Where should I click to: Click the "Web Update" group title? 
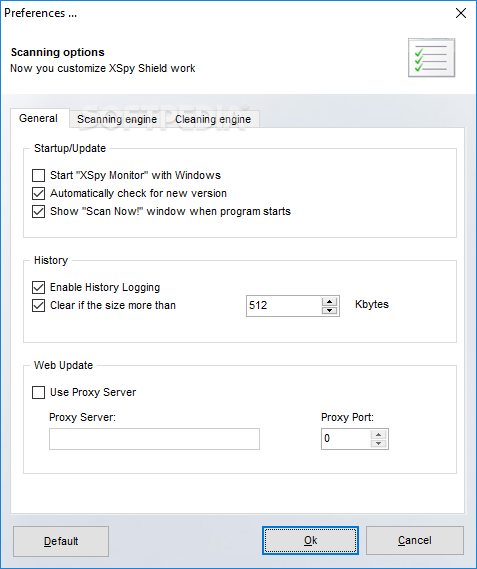(64, 365)
